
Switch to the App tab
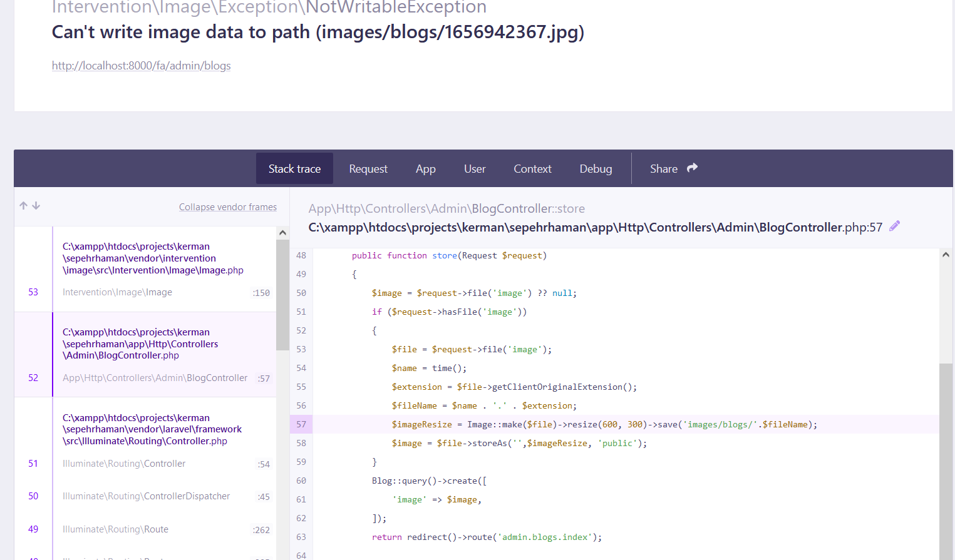click(x=426, y=168)
